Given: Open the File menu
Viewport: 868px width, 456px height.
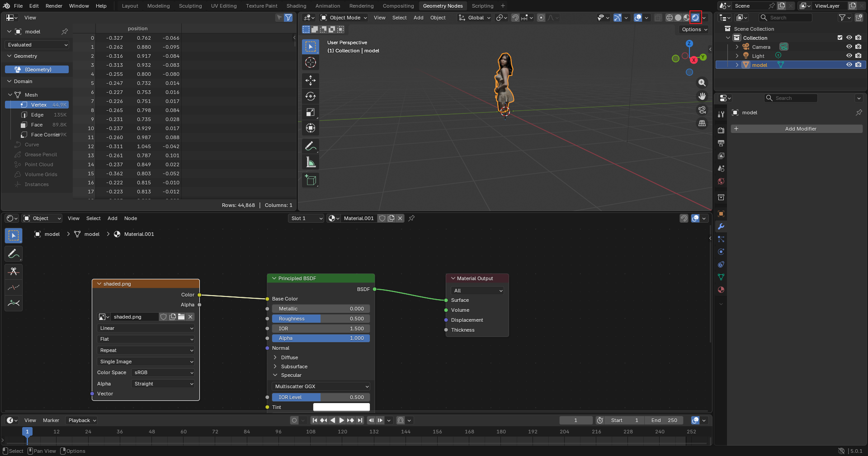Looking at the screenshot, I should (x=18, y=6).
